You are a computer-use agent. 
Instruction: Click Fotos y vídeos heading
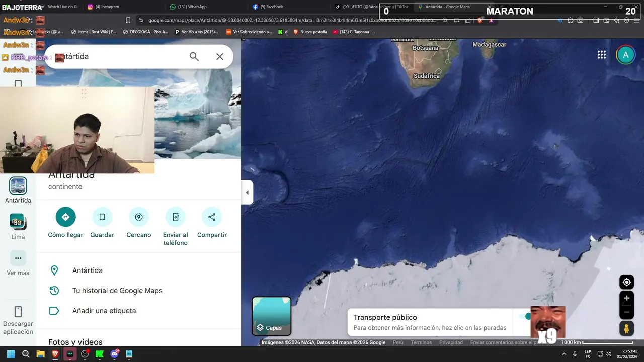point(75,342)
